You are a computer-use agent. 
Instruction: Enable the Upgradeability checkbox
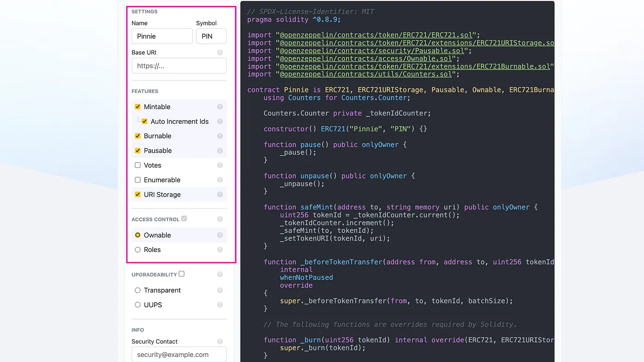182,274
